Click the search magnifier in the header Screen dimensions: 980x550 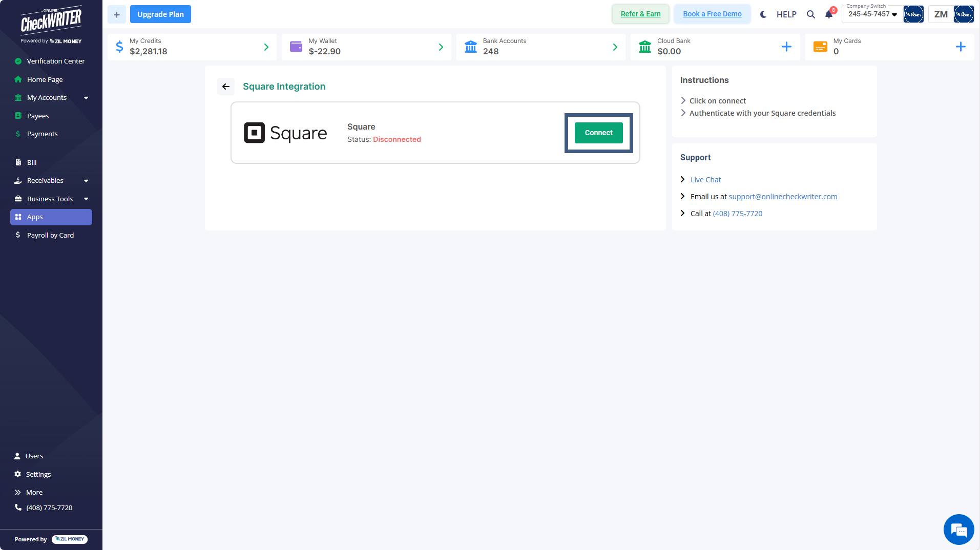tap(811, 14)
